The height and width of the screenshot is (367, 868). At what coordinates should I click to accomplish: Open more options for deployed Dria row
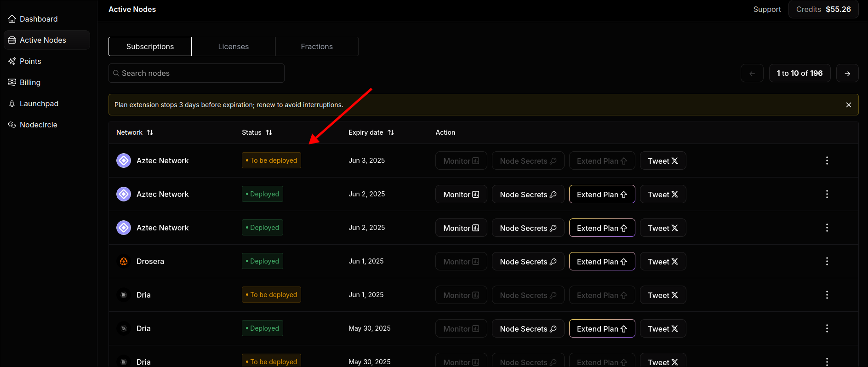coord(827,328)
